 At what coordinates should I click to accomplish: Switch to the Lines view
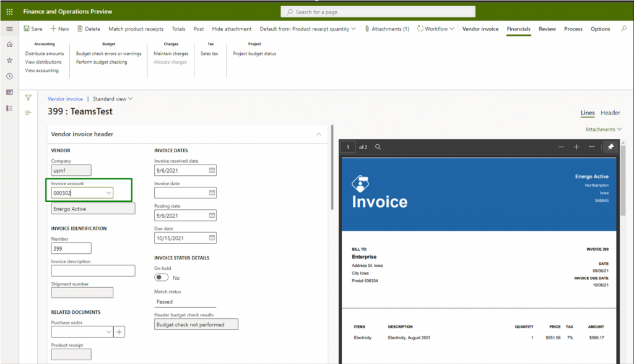point(588,113)
